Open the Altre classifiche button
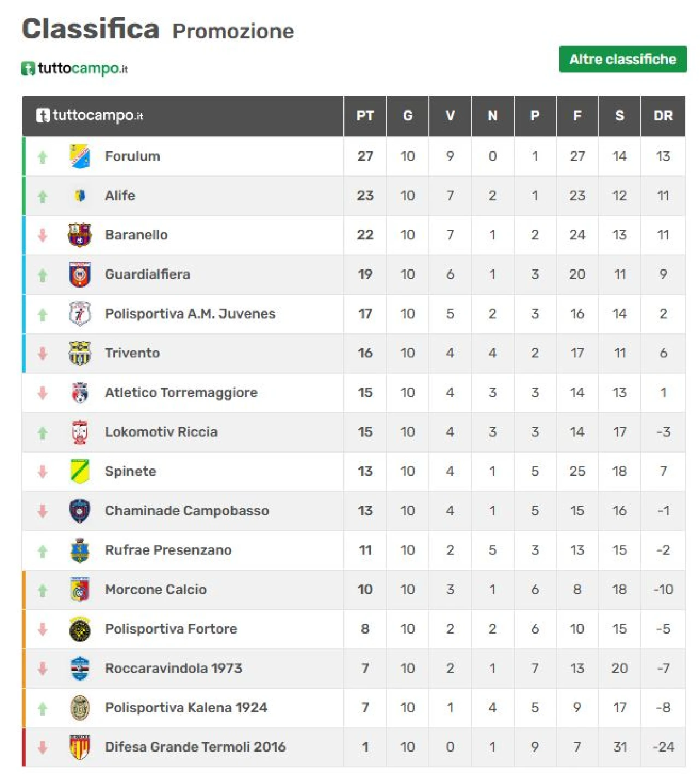700x774 pixels. (x=623, y=59)
